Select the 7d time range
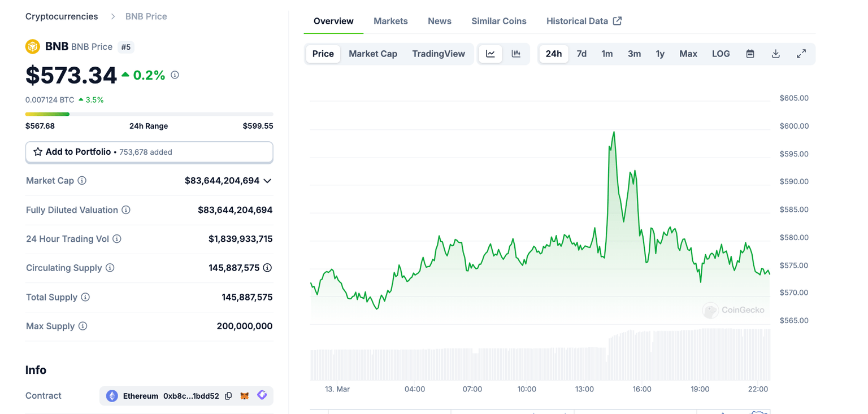This screenshot has height=414, width=868. click(581, 54)
